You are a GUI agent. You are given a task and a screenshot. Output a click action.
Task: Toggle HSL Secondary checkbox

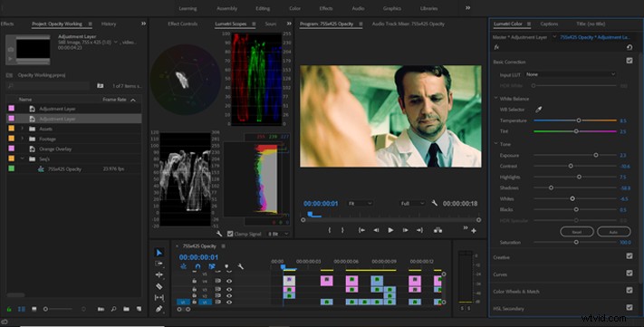point(630,307)
